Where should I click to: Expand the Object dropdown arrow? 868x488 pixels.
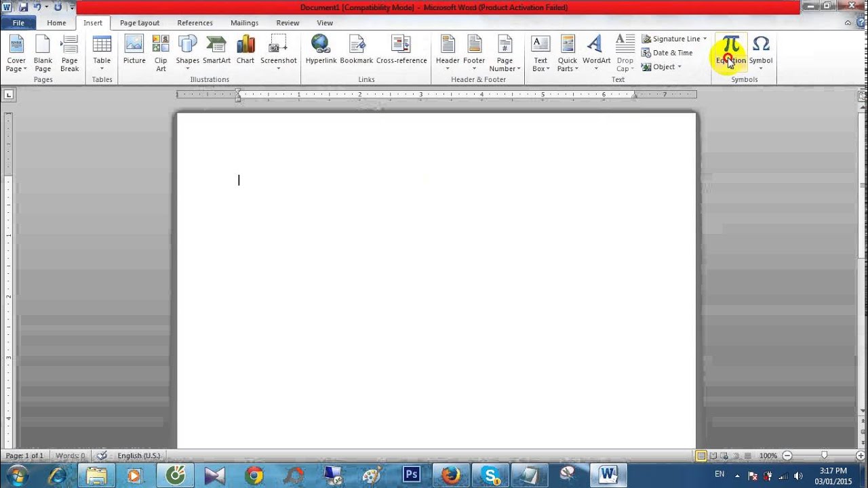click(679, 66)
